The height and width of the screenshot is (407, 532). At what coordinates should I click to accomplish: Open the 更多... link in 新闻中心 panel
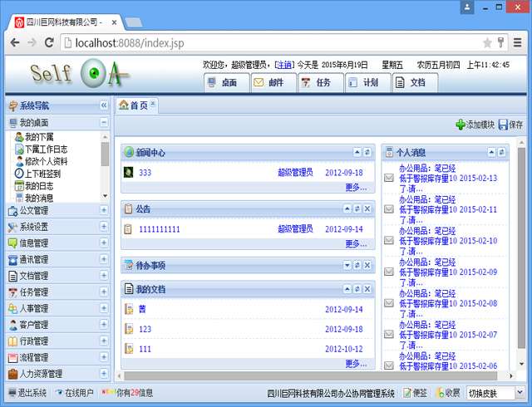click(x=355, y=188)
